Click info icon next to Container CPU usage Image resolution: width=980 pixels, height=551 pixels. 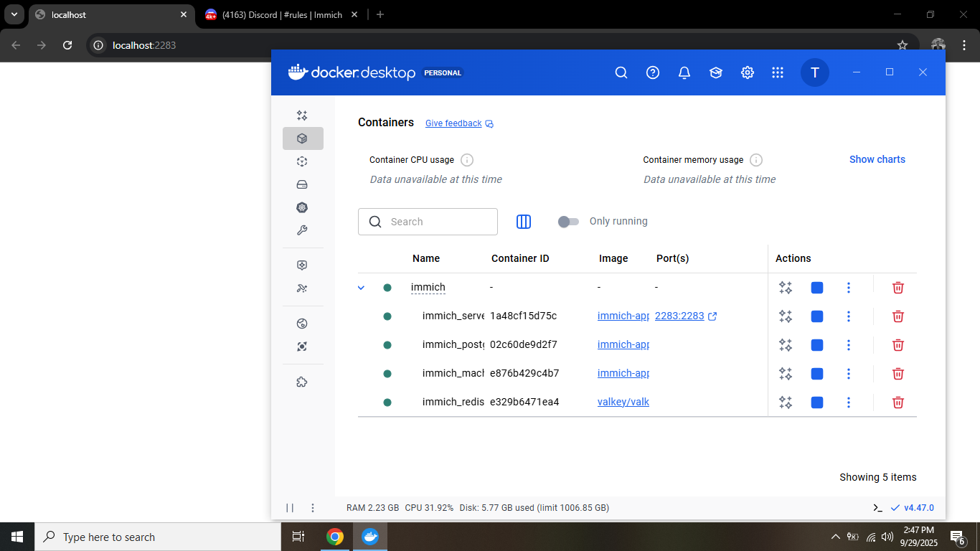pos(467,160)
